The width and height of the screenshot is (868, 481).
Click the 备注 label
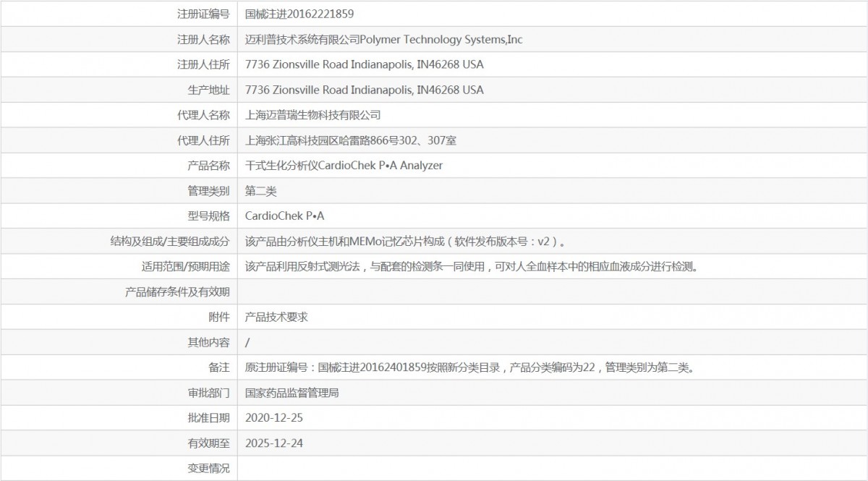[219, 367]
